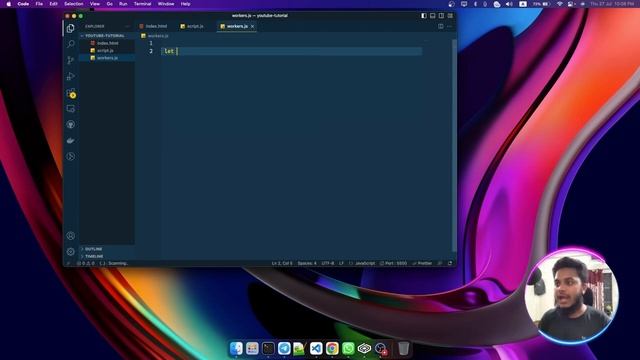Open the Apple menu

pos(9,4)
